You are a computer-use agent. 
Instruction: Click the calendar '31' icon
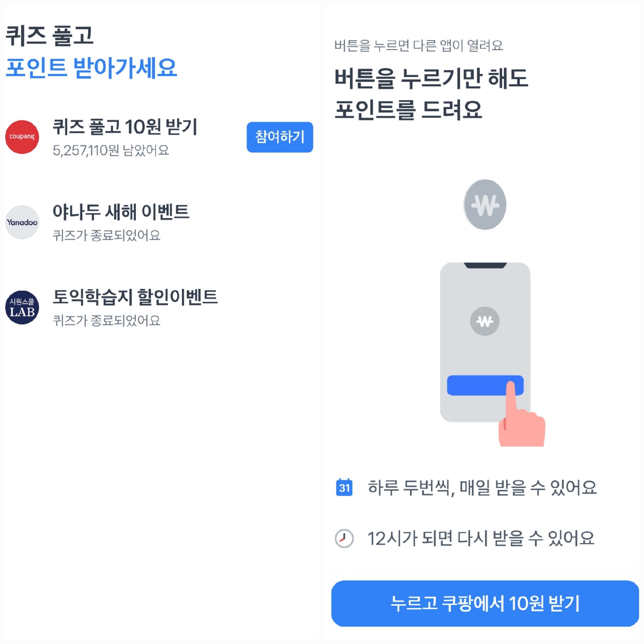tap(344, 487)
